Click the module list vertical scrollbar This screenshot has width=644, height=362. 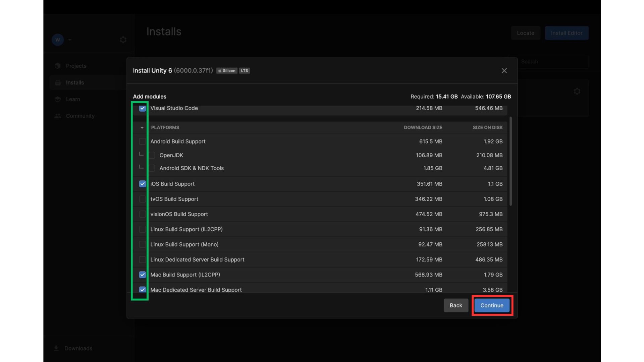511,161
